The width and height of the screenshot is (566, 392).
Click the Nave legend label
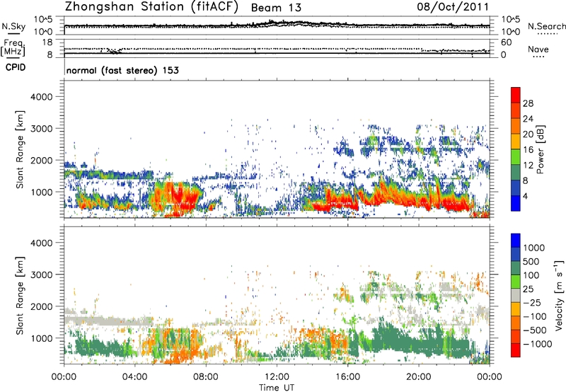[x=538, y=50]
